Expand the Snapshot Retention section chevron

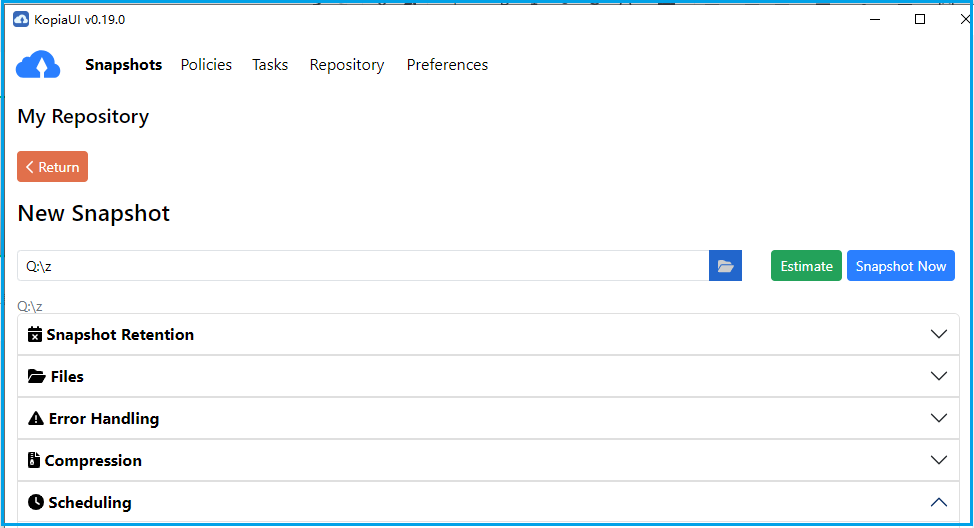[x=938, y=334]
